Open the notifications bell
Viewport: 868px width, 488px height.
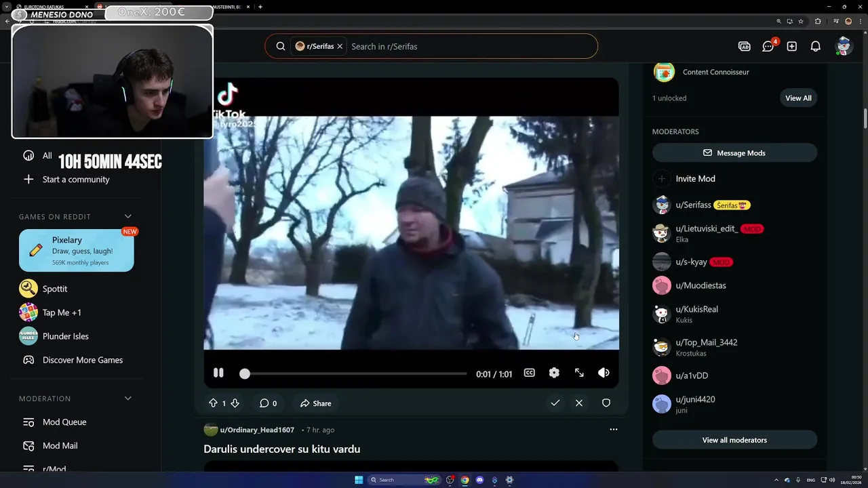(816, 46)
